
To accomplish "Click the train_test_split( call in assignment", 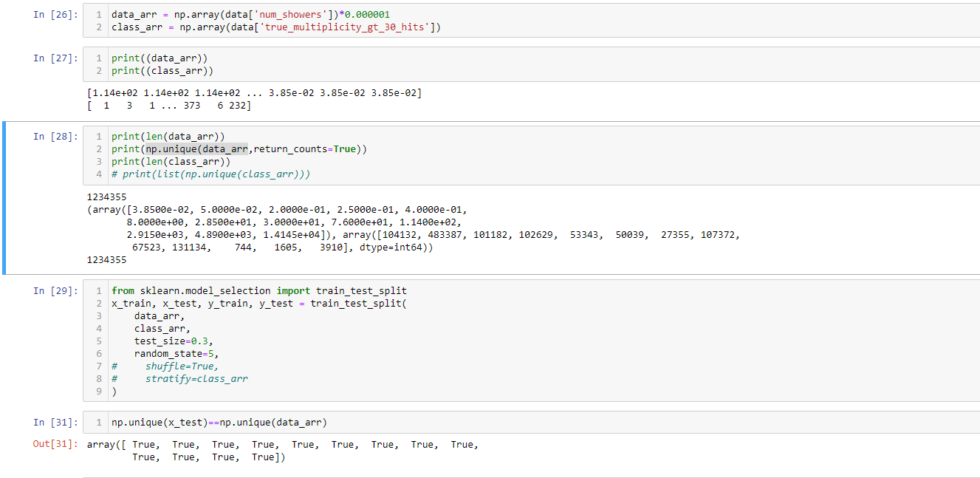I will click(x=359, y=303).
